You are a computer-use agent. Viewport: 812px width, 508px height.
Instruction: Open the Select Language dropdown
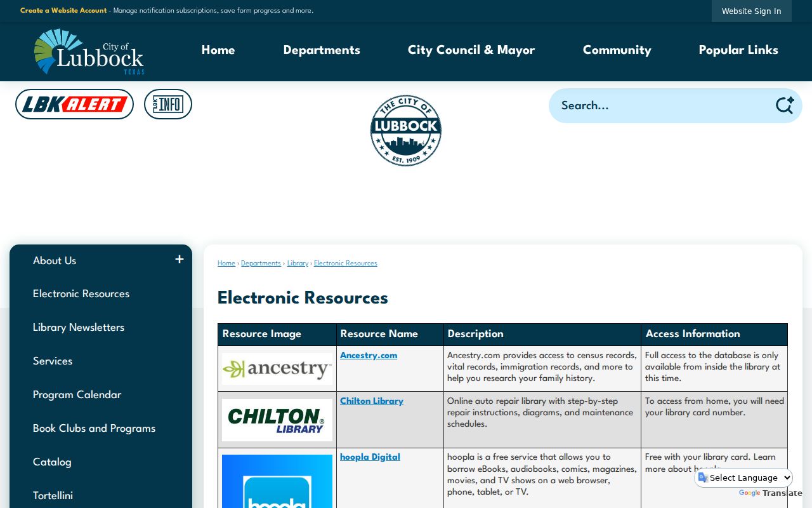click(x=745, y=478)
